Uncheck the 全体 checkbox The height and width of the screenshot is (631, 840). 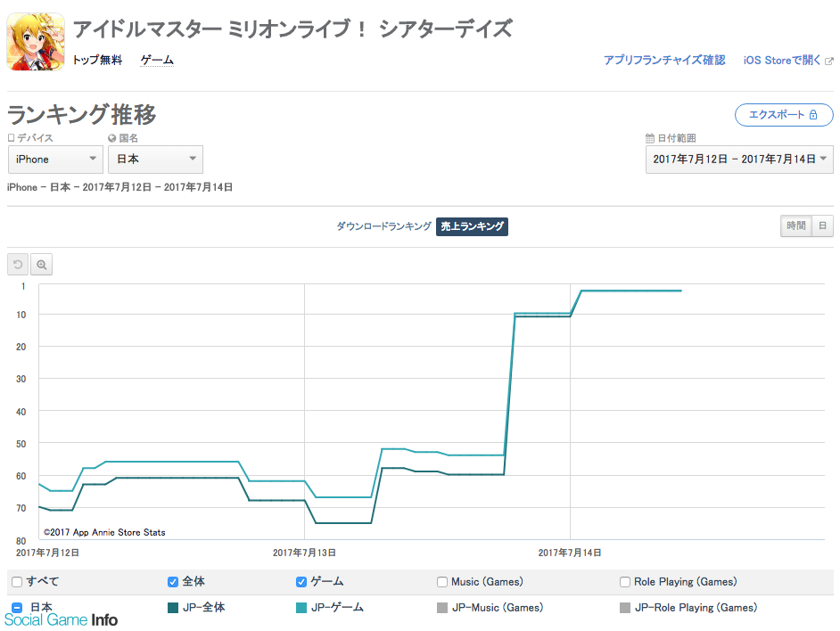coord(172,582)
